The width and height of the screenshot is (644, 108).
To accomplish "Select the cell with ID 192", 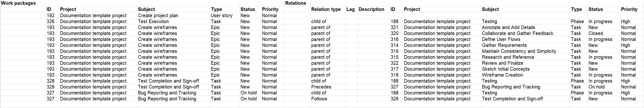I will click(x=50, y=15).
